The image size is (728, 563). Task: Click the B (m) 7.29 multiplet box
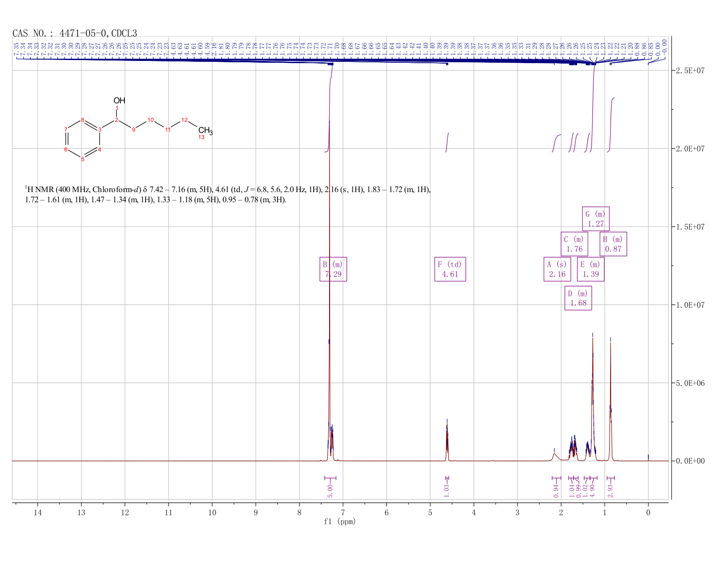click(333, 269)
